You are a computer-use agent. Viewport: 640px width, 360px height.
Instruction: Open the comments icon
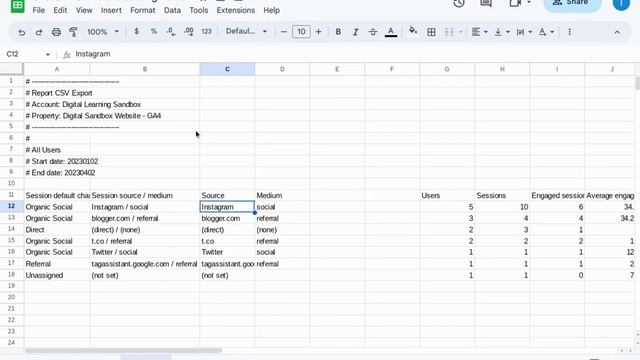pos(486,4)
